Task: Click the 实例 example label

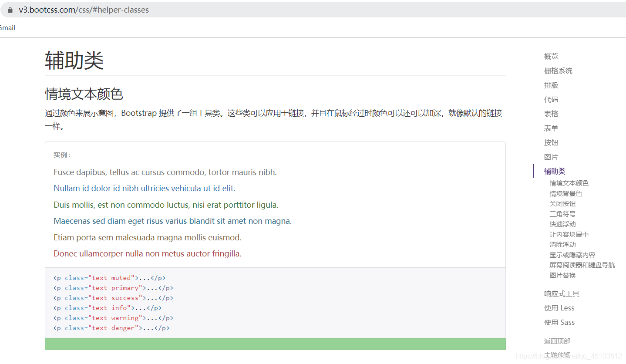Action: (x=62, y=155)
